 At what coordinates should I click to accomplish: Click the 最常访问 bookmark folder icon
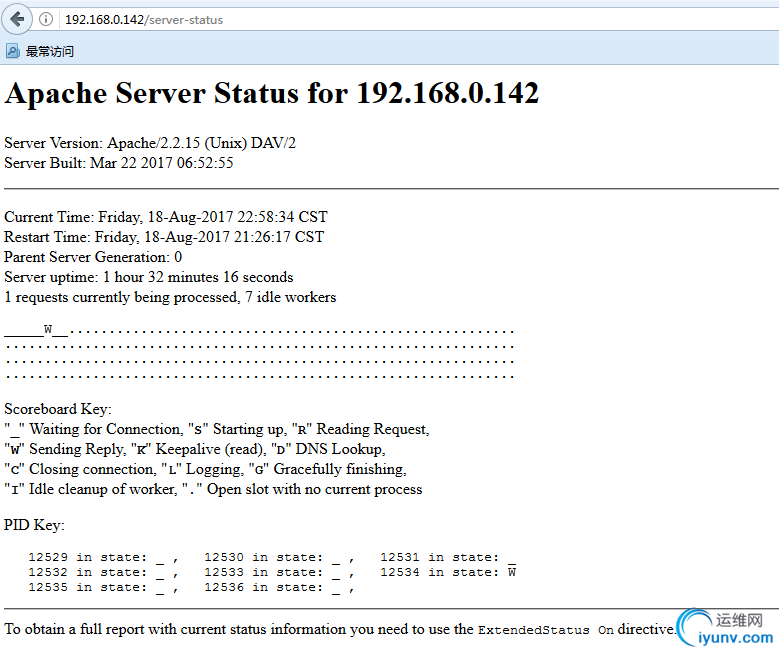point(12,51)
